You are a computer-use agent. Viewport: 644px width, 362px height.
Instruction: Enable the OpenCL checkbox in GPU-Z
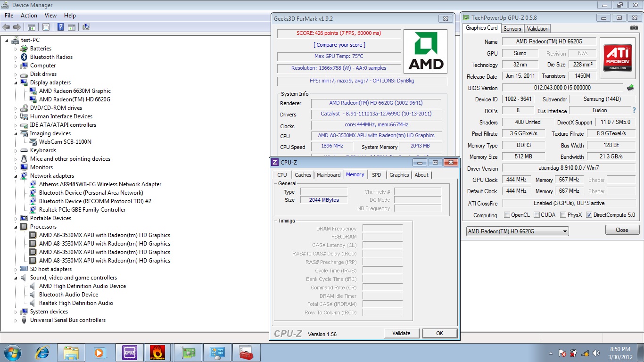[507, 215]
